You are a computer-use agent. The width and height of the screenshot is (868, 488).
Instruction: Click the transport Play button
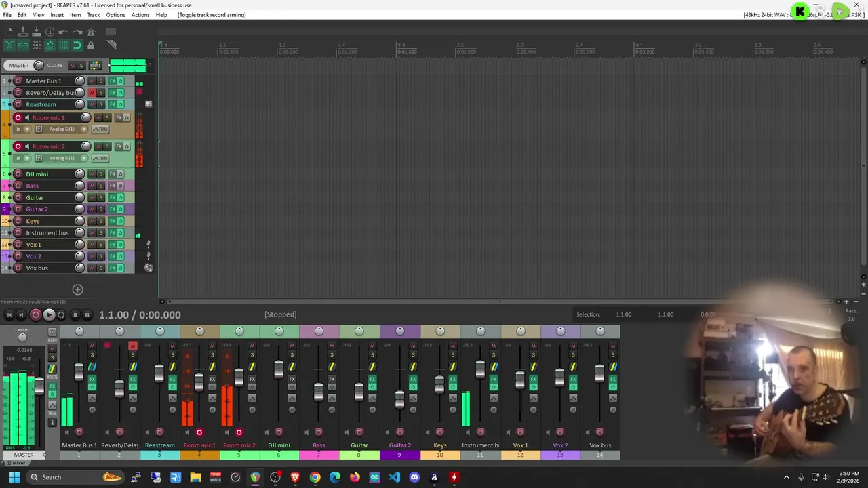(49, 315)
